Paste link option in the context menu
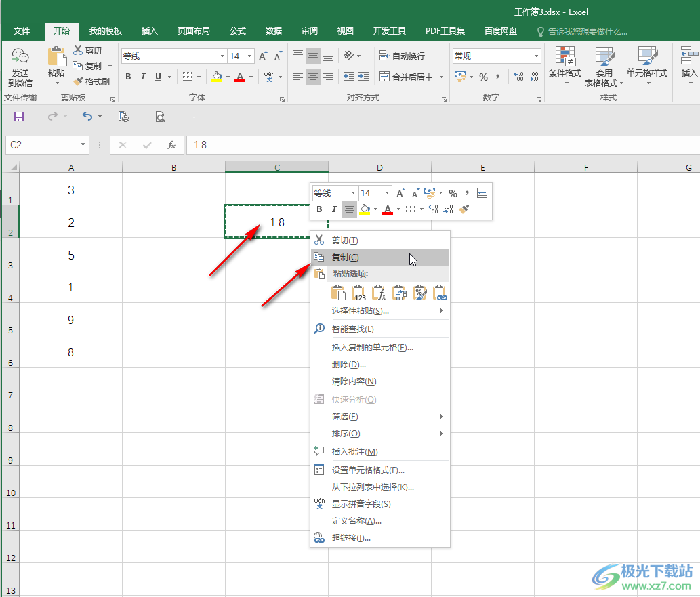Viewport: 700px width, 597px height. point(440,293)
